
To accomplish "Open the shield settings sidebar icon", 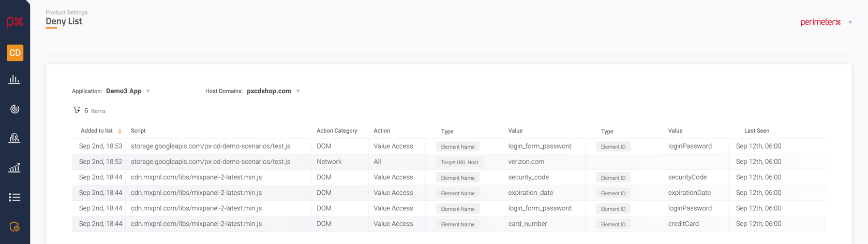I will [x=14, y=227].
